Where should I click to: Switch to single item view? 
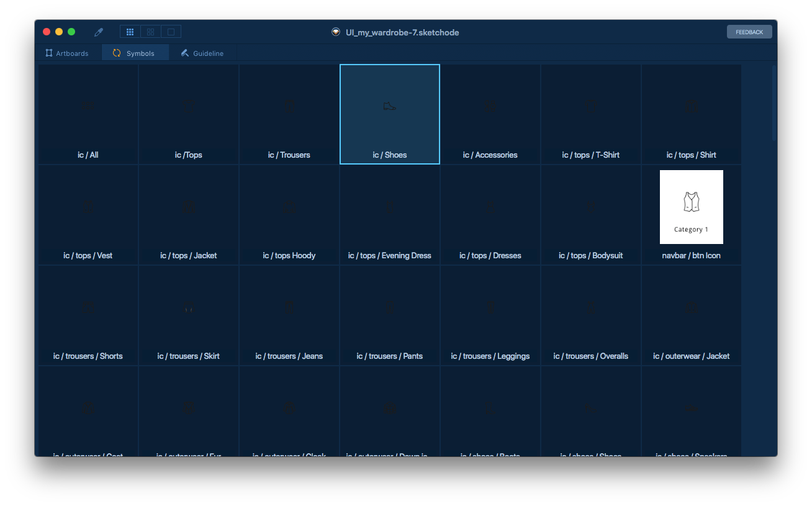coord(171,32)
